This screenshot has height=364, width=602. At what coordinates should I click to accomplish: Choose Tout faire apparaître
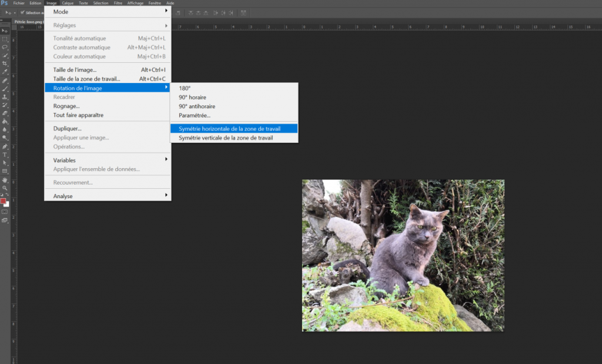pyautogui.click(x=108, y=115)
